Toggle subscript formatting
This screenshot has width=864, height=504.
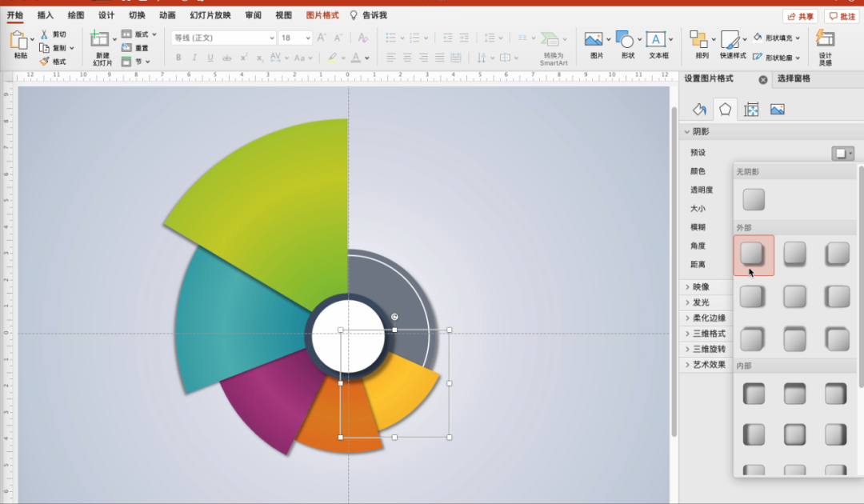[259, 58]
